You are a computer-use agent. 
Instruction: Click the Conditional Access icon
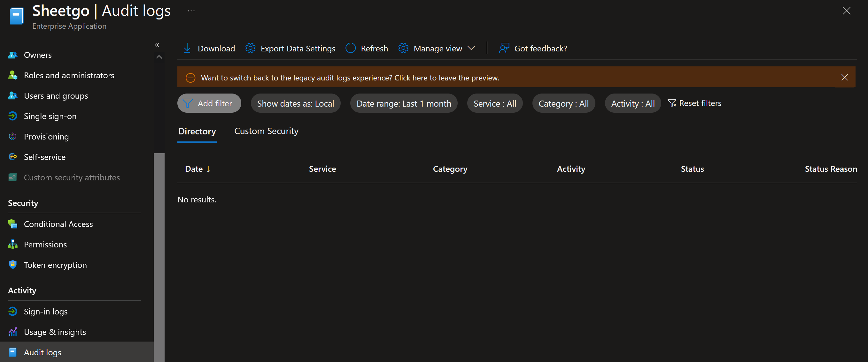[x=13, y=224]
